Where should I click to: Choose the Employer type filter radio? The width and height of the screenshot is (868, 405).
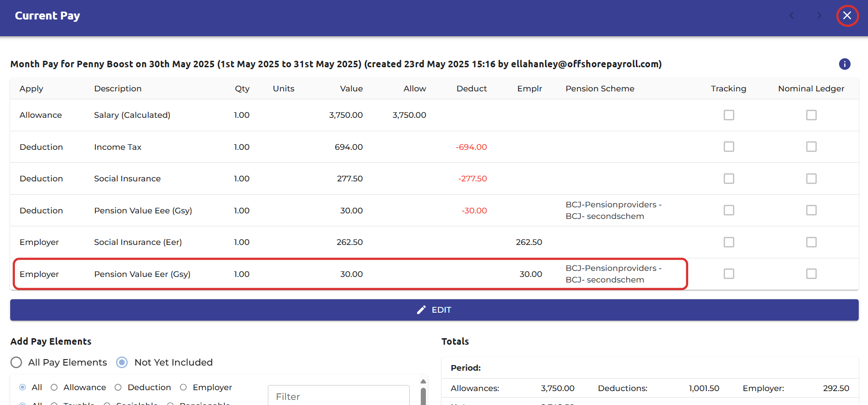tap(184, 387)
